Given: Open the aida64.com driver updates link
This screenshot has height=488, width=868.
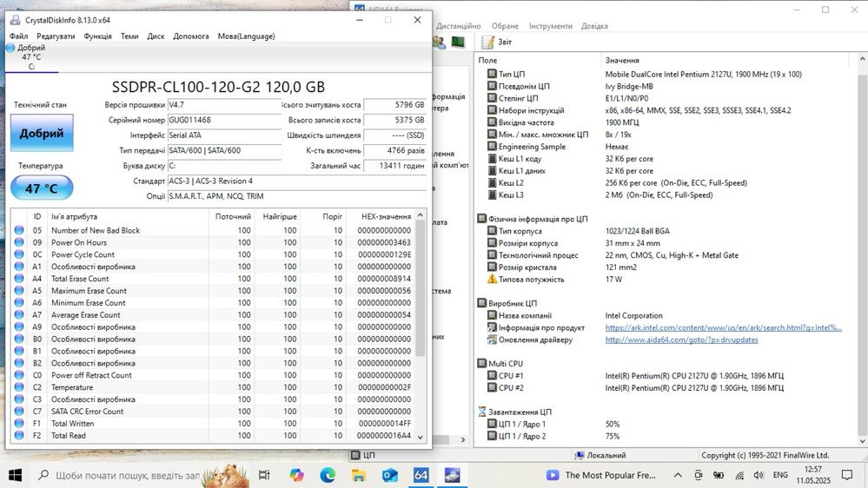Looking at the screenshot, I should pos(681,340).
